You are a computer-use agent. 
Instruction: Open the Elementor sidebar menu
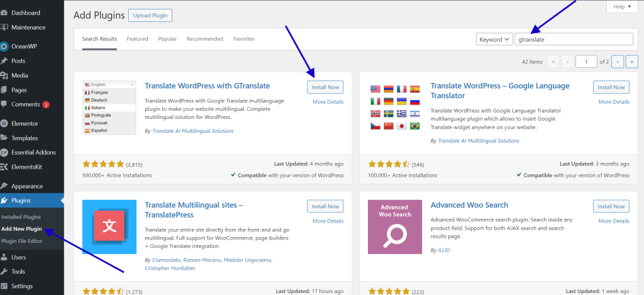click(x=25, y=123)
